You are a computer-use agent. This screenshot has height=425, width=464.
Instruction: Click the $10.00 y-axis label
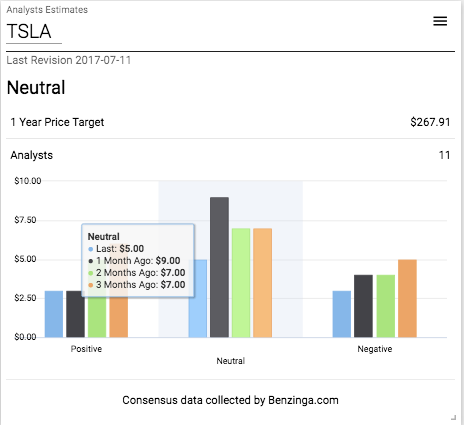(28, 181)
